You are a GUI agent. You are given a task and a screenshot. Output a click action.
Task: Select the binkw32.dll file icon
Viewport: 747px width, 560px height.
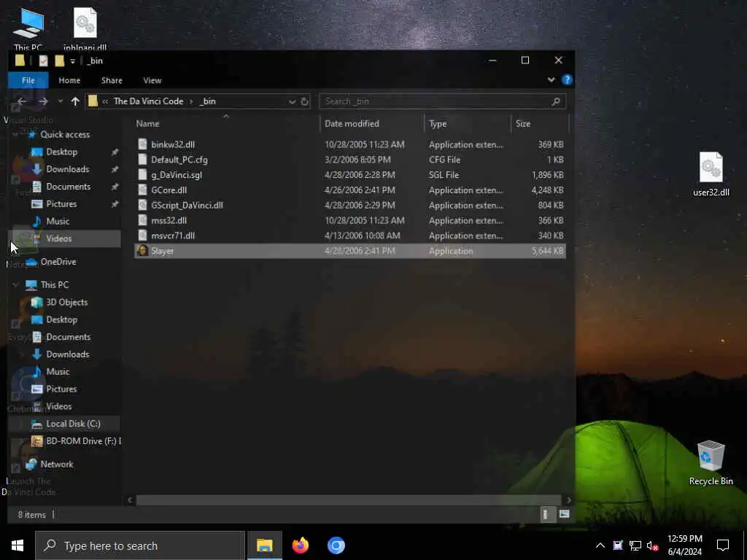142,144
